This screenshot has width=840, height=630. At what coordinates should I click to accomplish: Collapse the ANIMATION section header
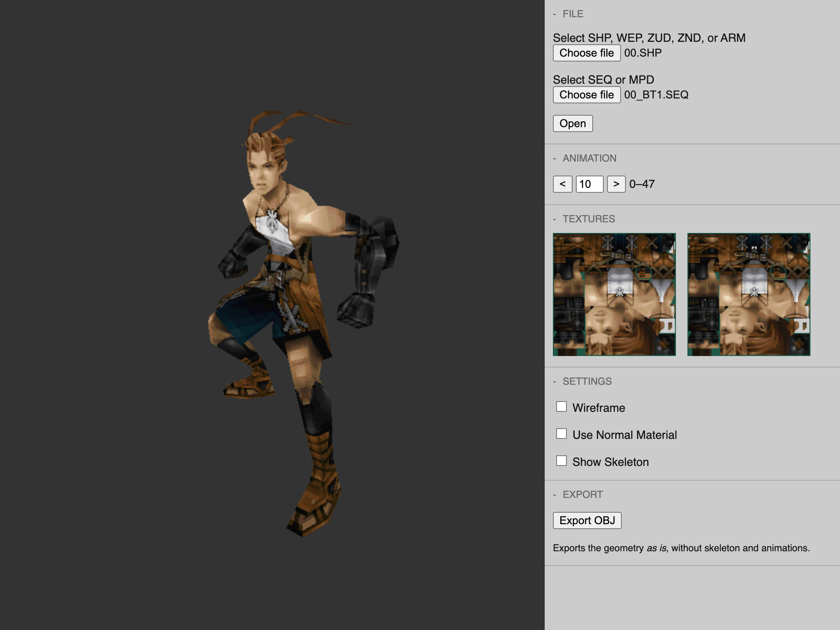coord(589,158)
